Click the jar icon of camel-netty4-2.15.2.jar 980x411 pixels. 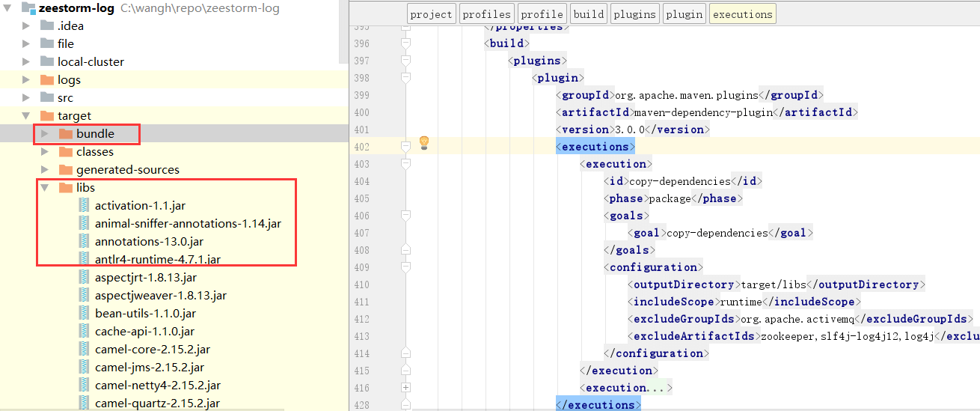(x=84, y=385)
